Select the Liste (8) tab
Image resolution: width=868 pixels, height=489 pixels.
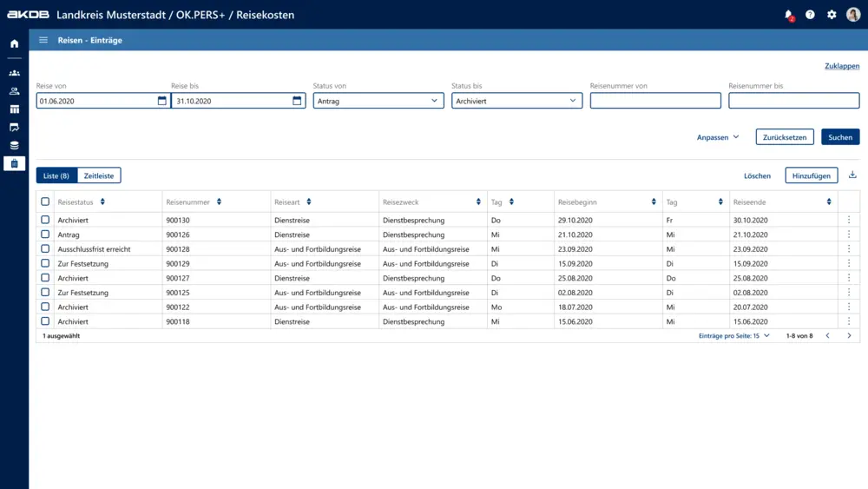pyautogui.click(x=56, y=175)
